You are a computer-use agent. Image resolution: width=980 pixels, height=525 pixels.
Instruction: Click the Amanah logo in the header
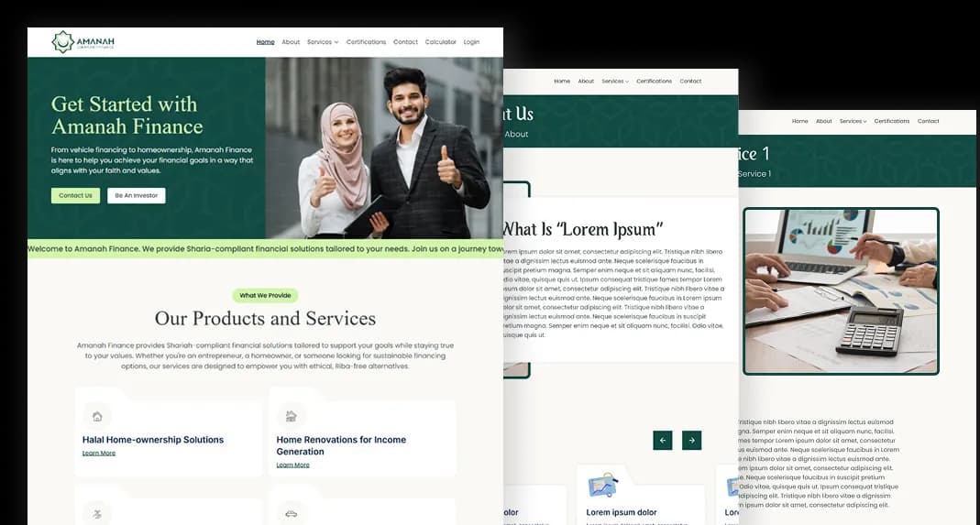tap(83, 42)
